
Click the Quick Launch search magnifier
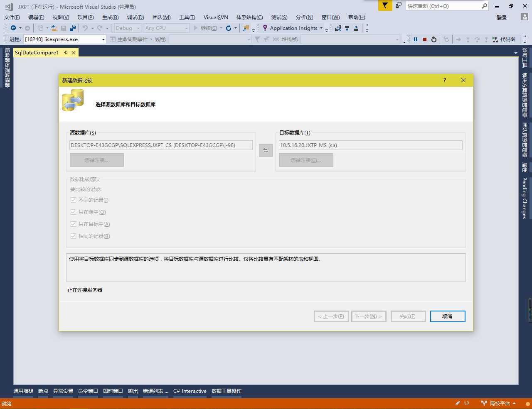(484, 6)
